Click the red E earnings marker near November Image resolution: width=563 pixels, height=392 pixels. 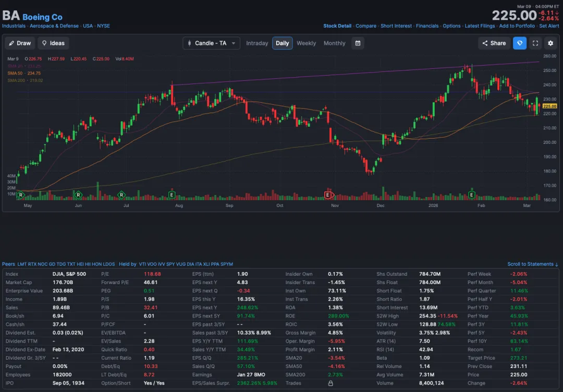pos(328,195)
